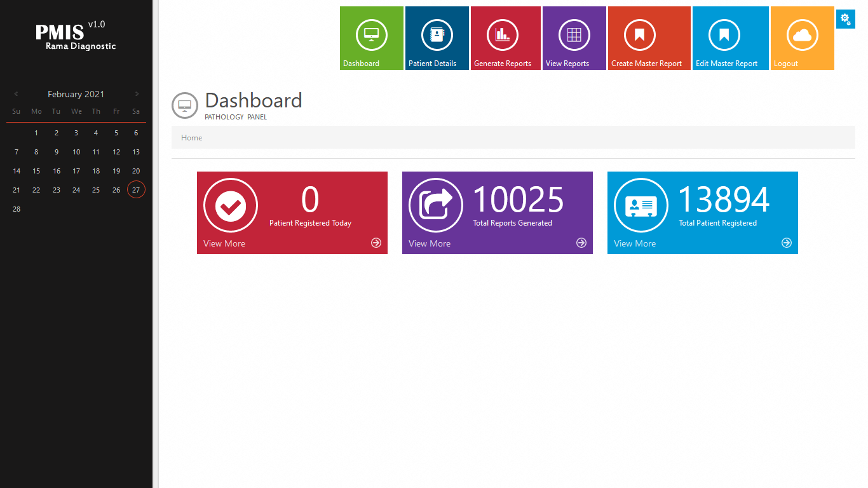Select February 27 in the calendar
868x488 pixels.
click(x=136, y=190)
